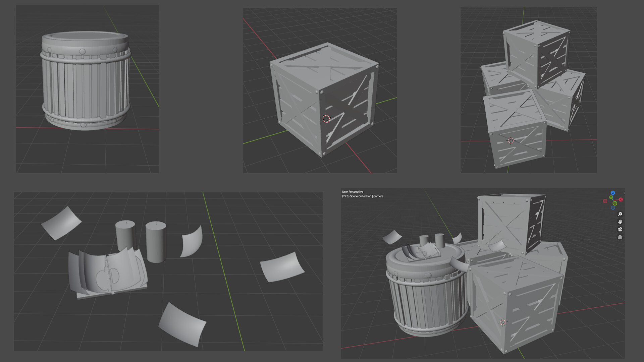Image resolution: width=644 pixels, height=362 pixels.
Task: Collapse the viewport overlay with the chevron arrow
Action: [x=625, y=193]
